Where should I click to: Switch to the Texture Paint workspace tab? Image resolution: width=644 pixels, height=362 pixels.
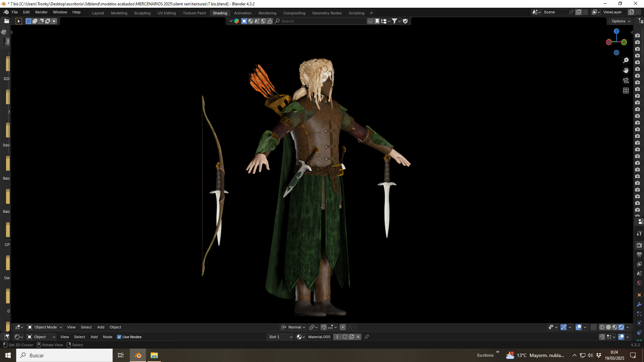pyautogui.click(x=194, y=13)
